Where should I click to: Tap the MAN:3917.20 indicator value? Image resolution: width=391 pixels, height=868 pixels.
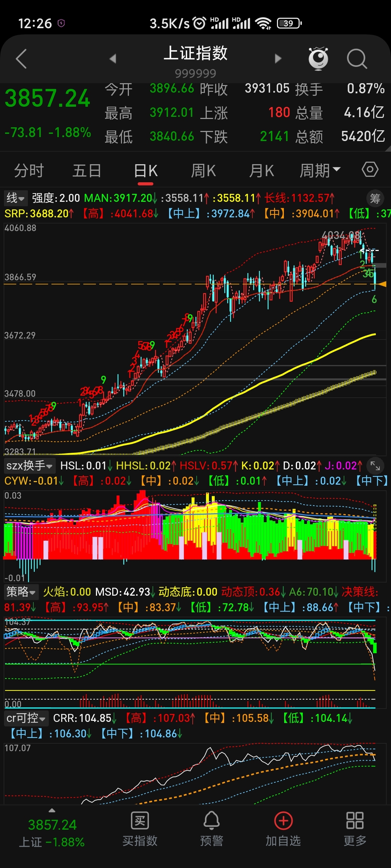click(121, 198)
